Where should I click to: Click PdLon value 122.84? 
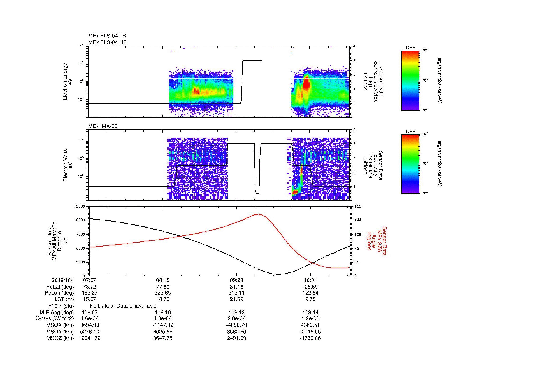[310, 293]
